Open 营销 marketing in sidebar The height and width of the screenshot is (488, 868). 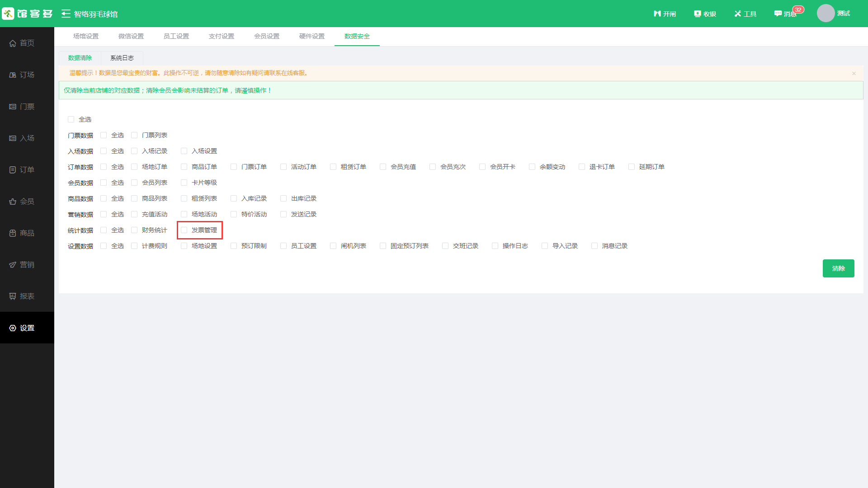(x=27, y=264)
